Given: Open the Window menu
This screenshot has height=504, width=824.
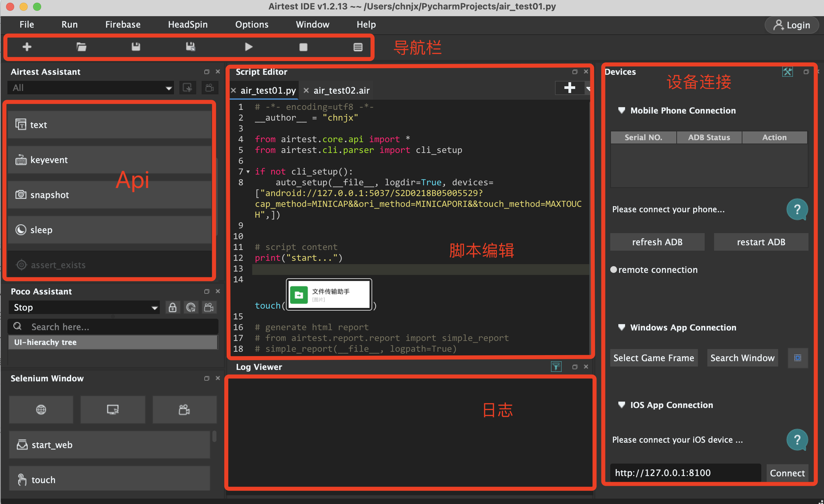Looking at the screenshot, I should click(x=313, y=25).
